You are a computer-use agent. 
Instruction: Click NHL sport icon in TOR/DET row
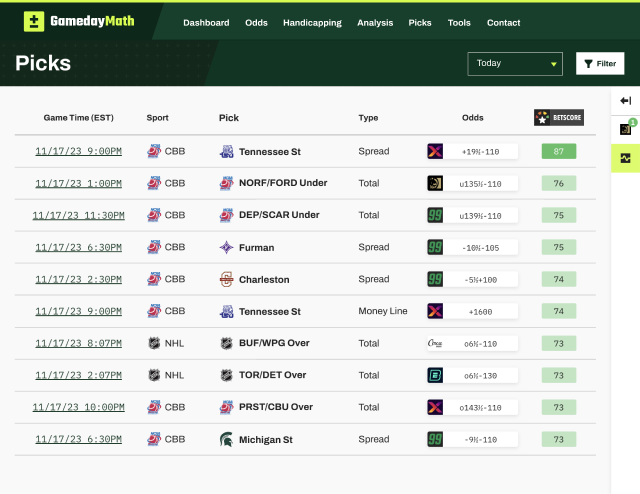pos(154,375)
